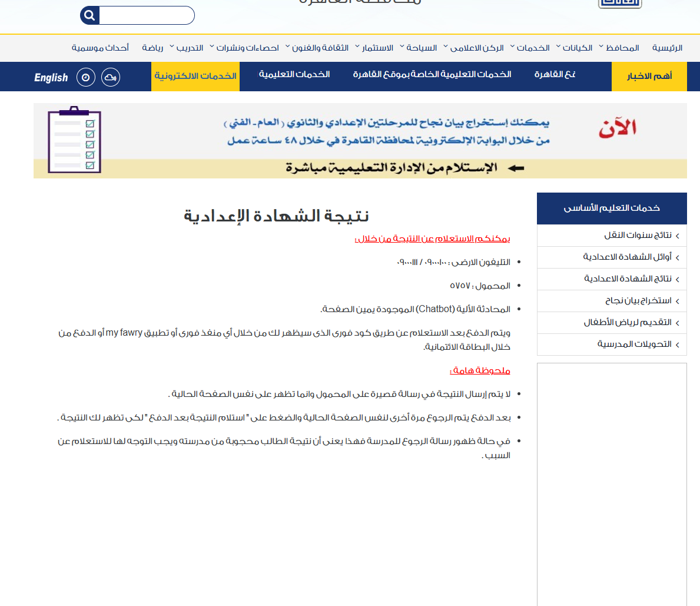Image resolution: width=700 pixels, height=606 pixels.
Task: Open the weather cloud icon
Action: coord(111,77)
